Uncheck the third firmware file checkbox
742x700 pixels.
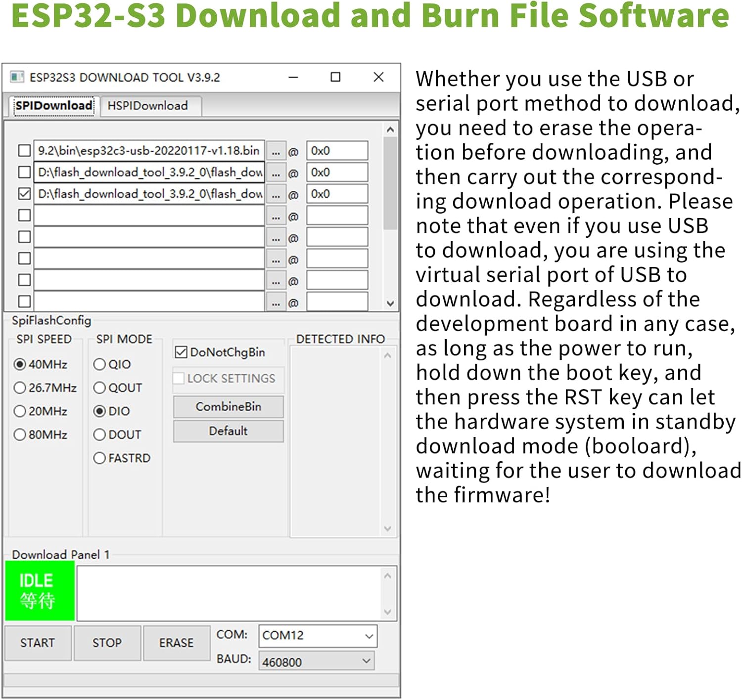tap(24, 194)
